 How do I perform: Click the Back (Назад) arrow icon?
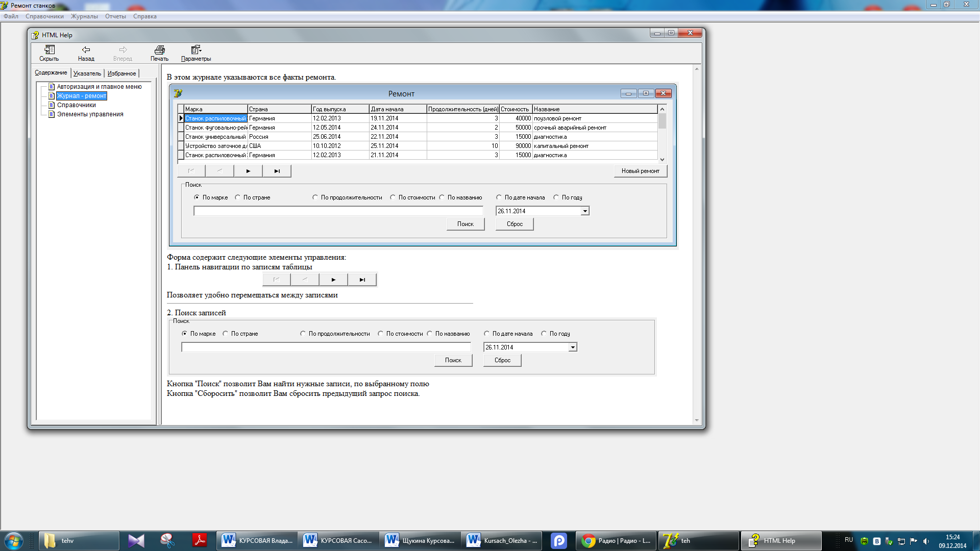tap(86, 50)
